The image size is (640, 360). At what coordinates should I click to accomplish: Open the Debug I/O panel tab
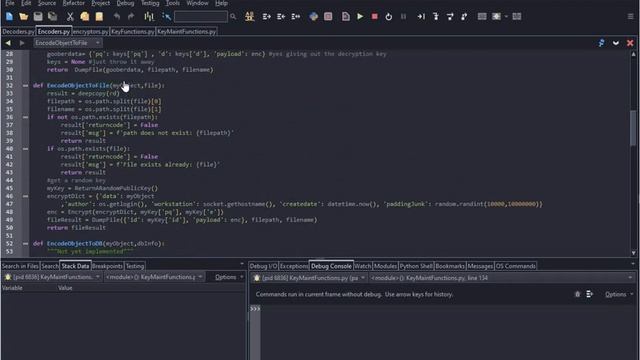click(263, 266)
